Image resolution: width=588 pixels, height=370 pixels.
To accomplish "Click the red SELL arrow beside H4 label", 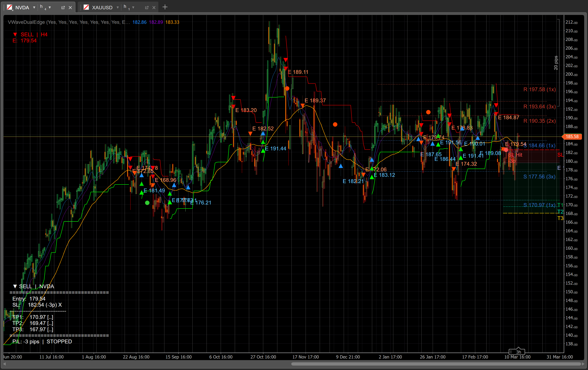I will (15, 35).
